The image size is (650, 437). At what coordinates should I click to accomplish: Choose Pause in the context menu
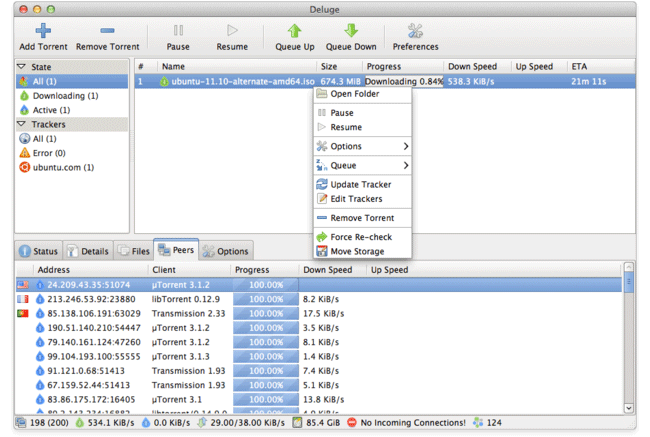click(363, 113)
